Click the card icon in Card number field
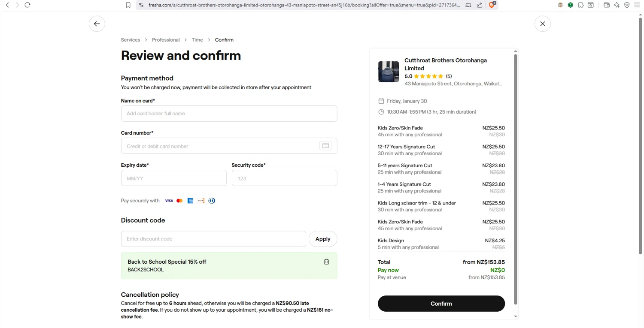Image resolution: width=644 pixels, height=328 pixels. coord(325,146)
